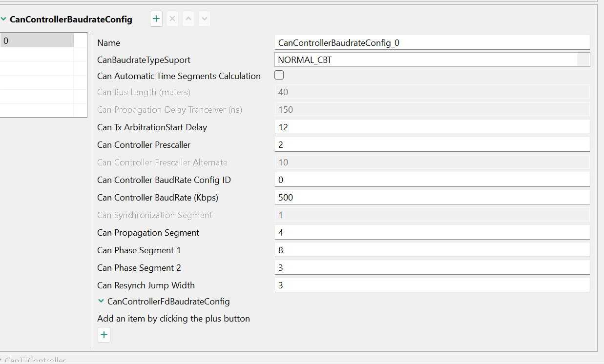
Task: Select the Can Controller BaudRate Config ID field
Action: pos(432,180)
